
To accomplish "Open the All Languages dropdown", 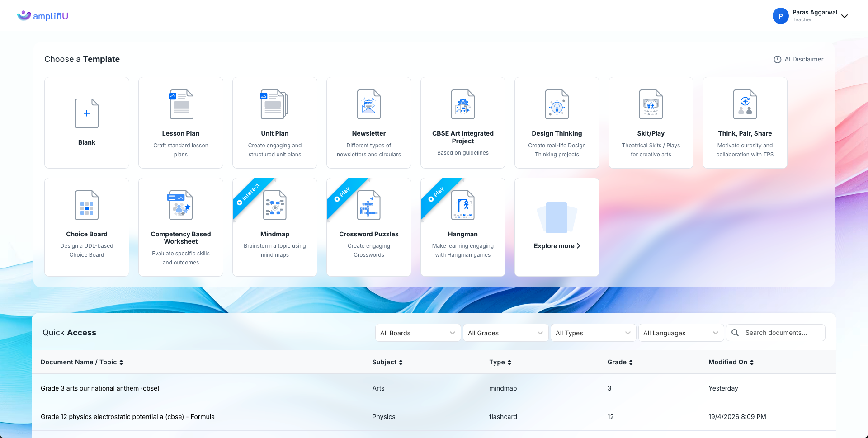I will (681, 333).
